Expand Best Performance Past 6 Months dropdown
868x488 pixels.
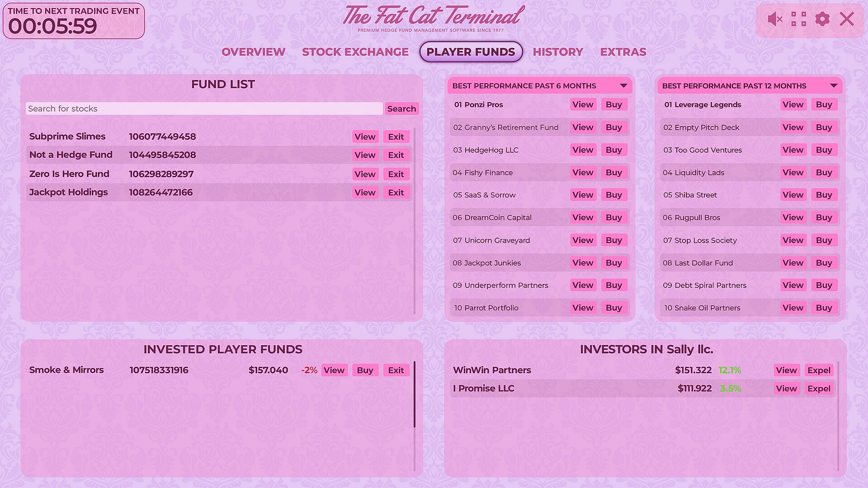tap(623, 86)
